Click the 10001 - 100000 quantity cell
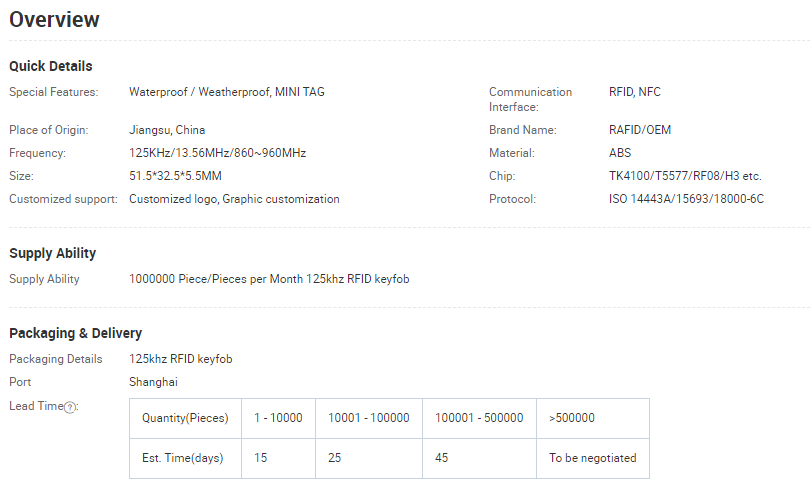The width and height of the screenshot is (810, 486). pos(368,418)
